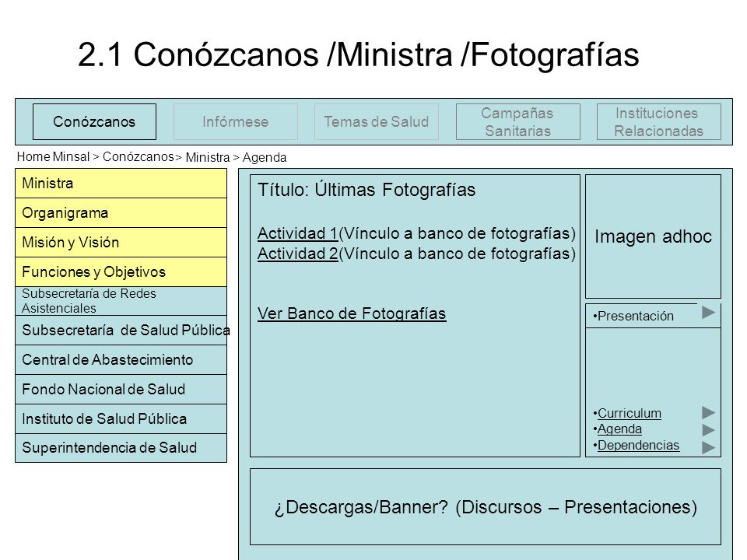Follow the Actividad 1 link
Screen dimensions: 747x560
point(298,233)
